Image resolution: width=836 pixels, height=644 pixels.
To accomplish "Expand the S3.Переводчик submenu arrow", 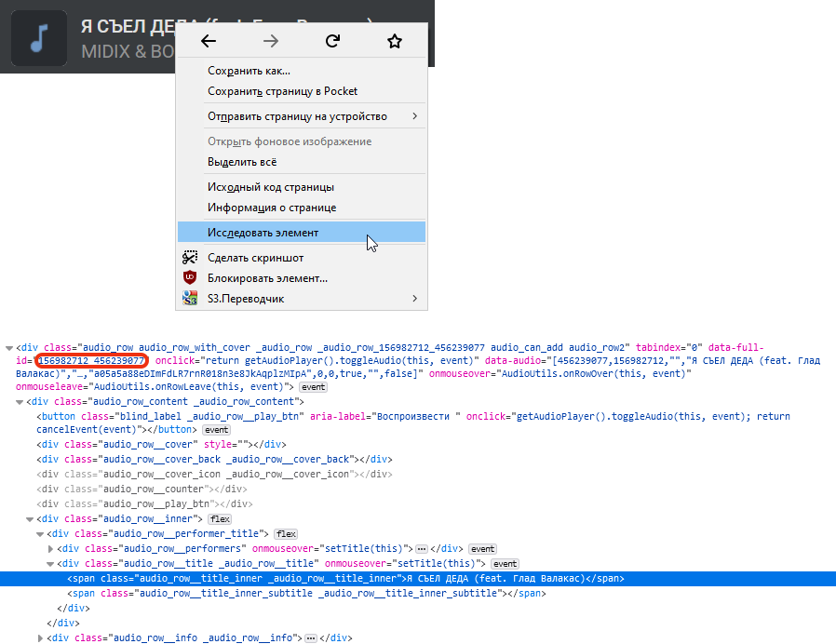I will coord(414,299).
